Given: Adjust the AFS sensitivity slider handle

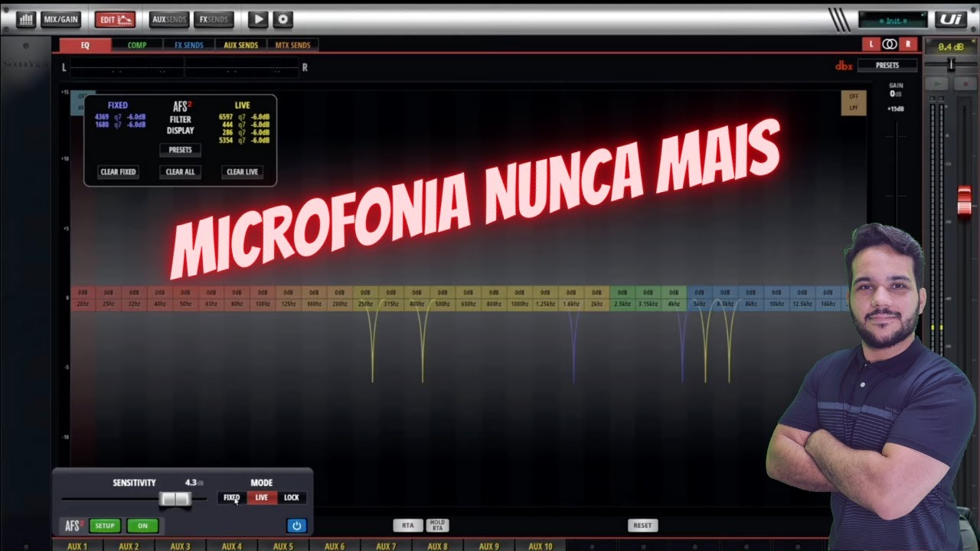Looking at the screenshot, I should [175, 499].
